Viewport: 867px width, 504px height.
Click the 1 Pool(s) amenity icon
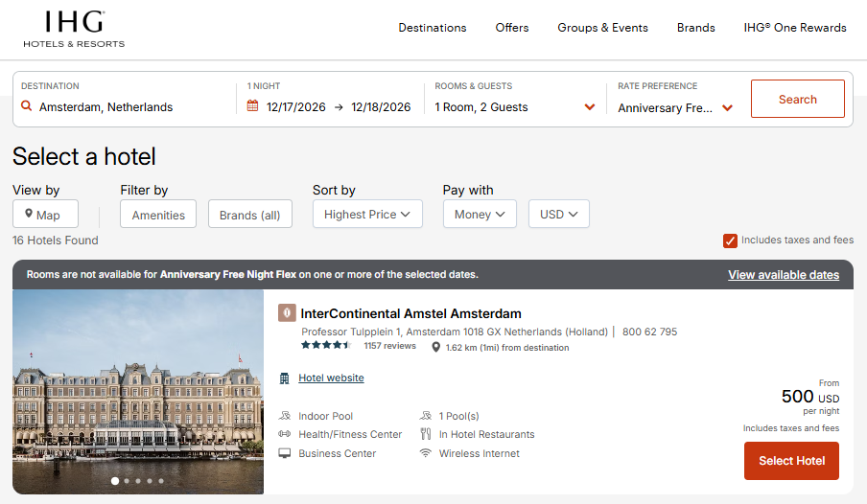point(425,416)
